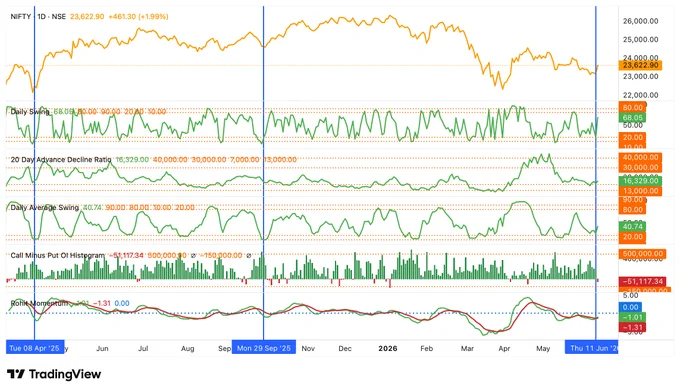The width and height of the screenshot is (680, 392).
Task: Click Dec on the time axis
Action: [345, 349]
